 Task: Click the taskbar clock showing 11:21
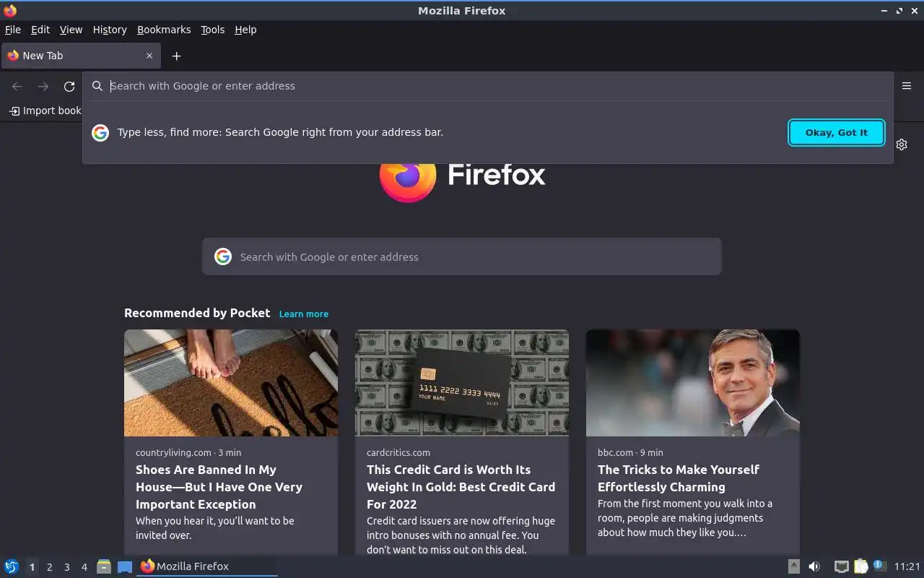pyautogui.click(x=907, y=566)
